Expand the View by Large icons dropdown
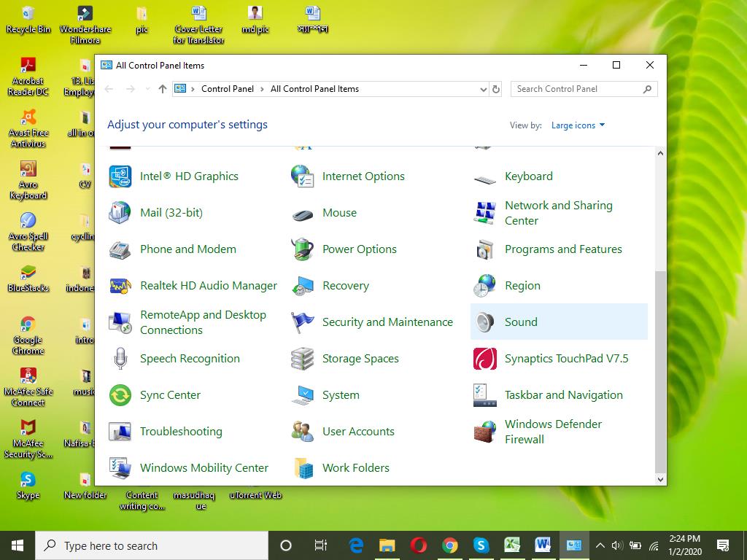The image size is (747, 560). click(578, 125)
